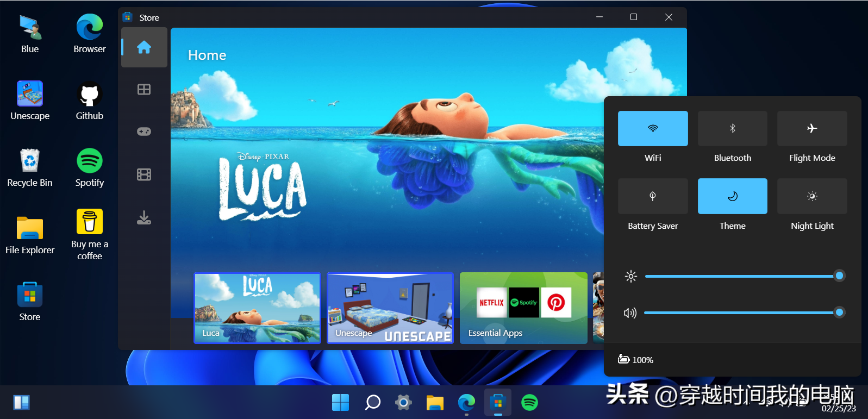Viewport: 868px width, 419px height.
Task: Enable the Night Light tile
Action: click(812, 196)
